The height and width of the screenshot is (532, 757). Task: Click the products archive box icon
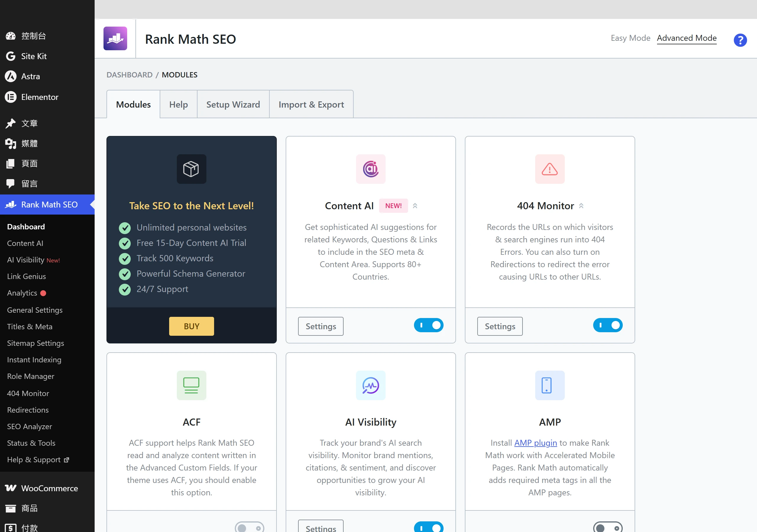[11, 508]
